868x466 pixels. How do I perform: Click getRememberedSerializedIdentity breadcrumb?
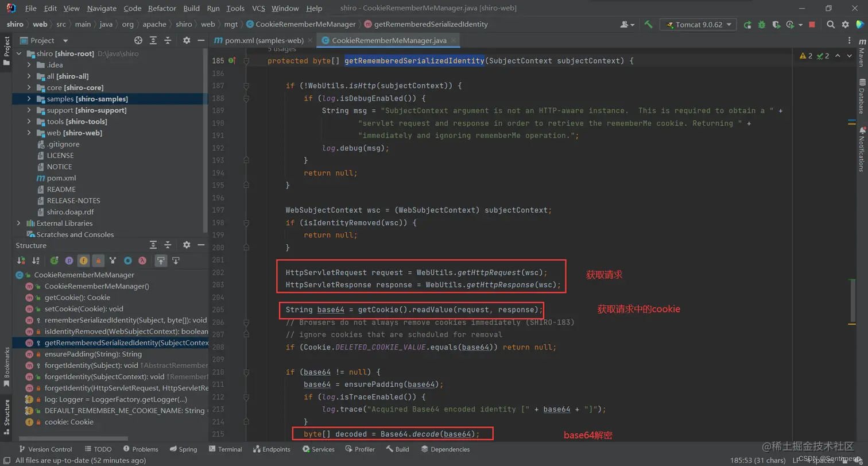tap(425, 25)
